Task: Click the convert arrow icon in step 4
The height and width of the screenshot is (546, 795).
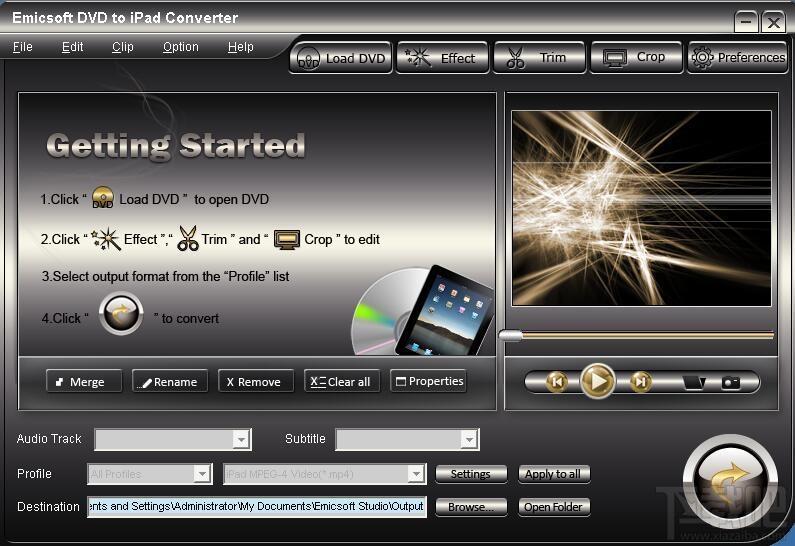Action: point(121,313)
